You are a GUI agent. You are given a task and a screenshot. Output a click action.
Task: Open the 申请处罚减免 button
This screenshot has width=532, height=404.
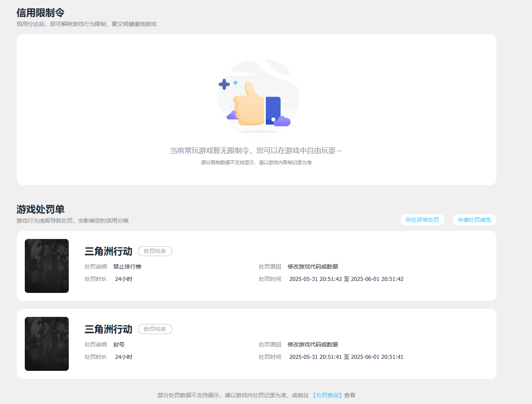474,220
